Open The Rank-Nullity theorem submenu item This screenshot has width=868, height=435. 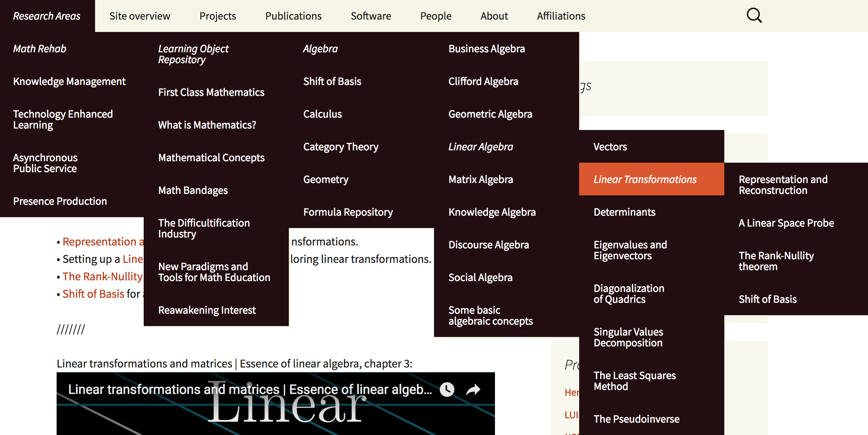tap(776, 261)
